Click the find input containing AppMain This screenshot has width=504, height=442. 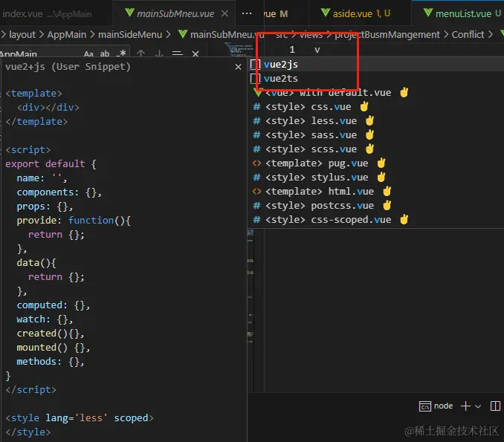pyautogui.click(x=40, y=53)
